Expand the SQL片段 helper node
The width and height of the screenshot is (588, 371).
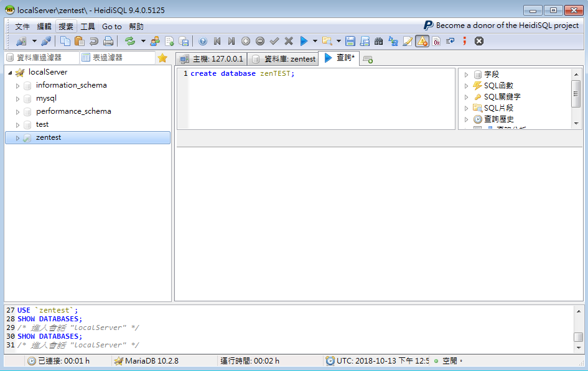(466, 109)
